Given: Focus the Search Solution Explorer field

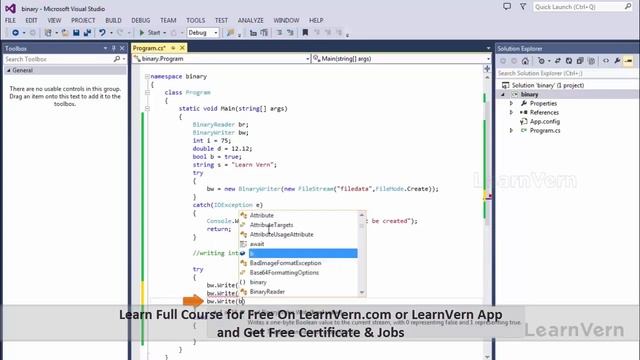Looking at the screenshot, I should tap(567, 73).
